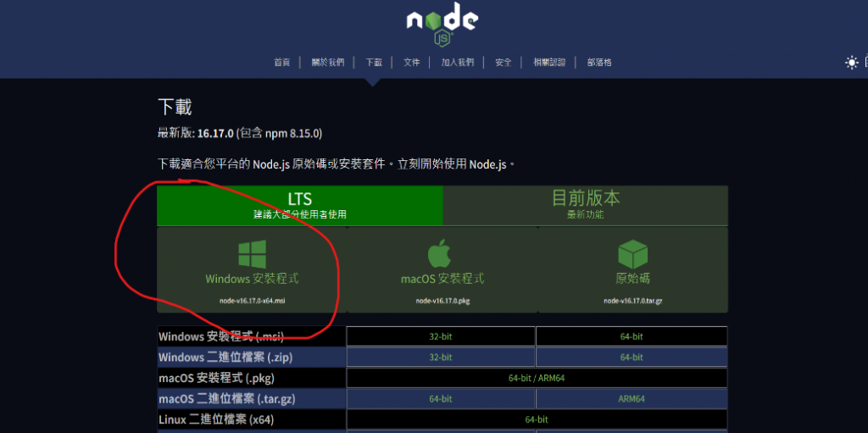Switch to the LTS tab

click(300, 205)
